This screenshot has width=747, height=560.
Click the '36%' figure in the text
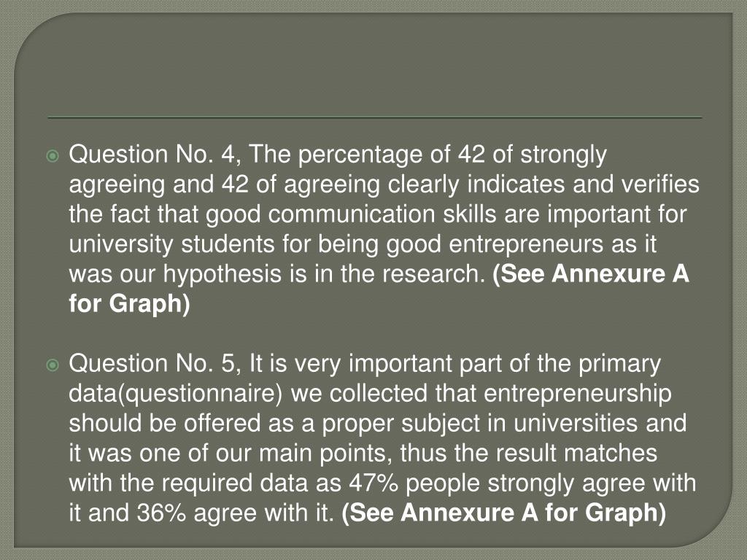tap(161, 513)
